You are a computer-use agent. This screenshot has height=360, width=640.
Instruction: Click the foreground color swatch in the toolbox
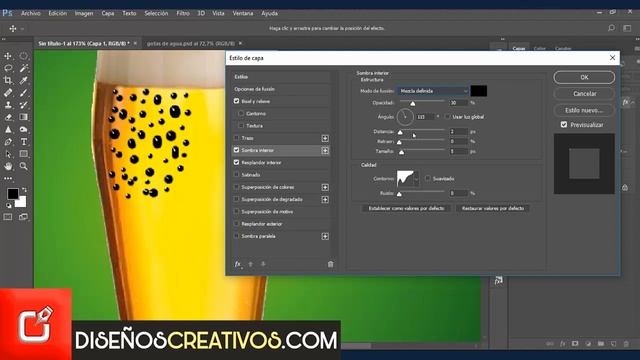[x=13, y=193]
